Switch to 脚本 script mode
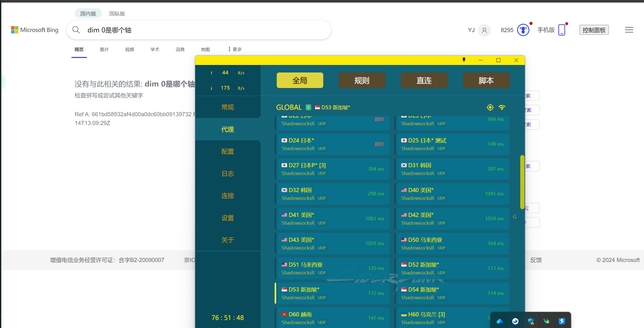The image size is (644, 328). [486, 81]
